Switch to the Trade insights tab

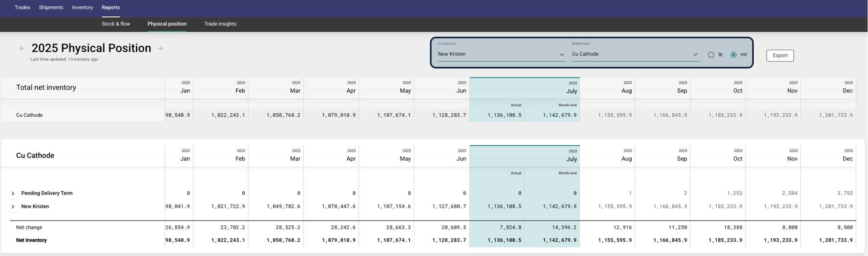[x=220, y=24]
